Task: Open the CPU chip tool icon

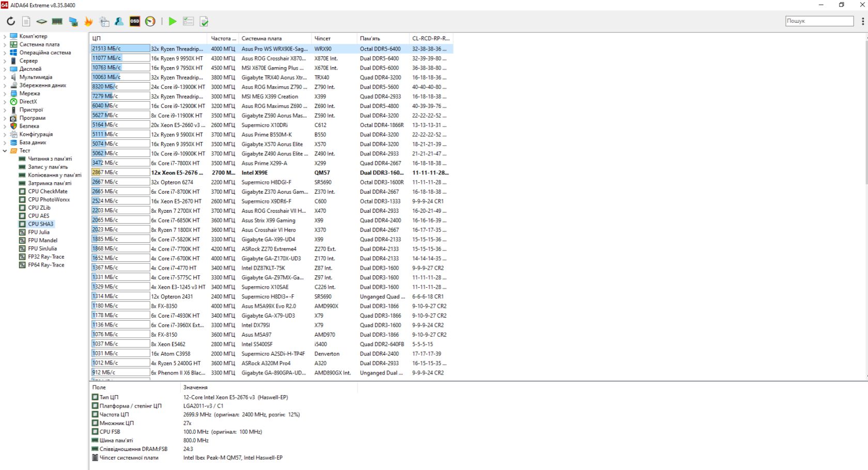Action: pyautogui.click(x=41, y=21)
